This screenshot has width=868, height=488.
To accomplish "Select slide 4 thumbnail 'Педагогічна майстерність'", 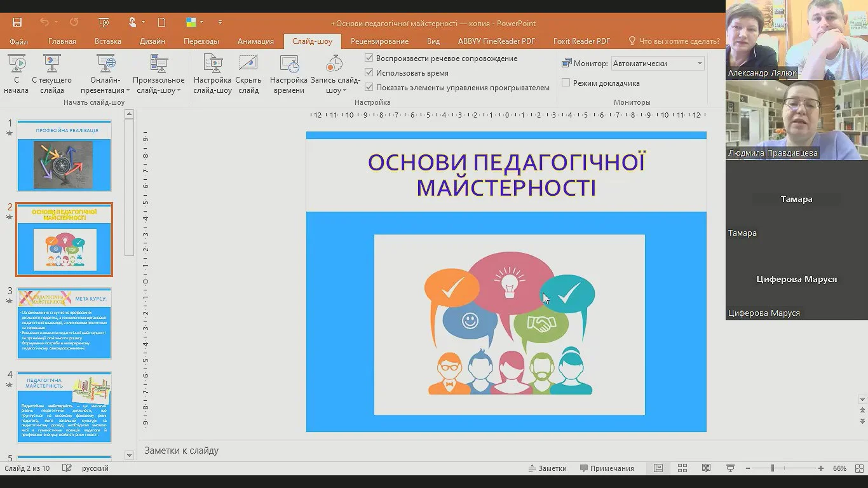I will (64, 407).
